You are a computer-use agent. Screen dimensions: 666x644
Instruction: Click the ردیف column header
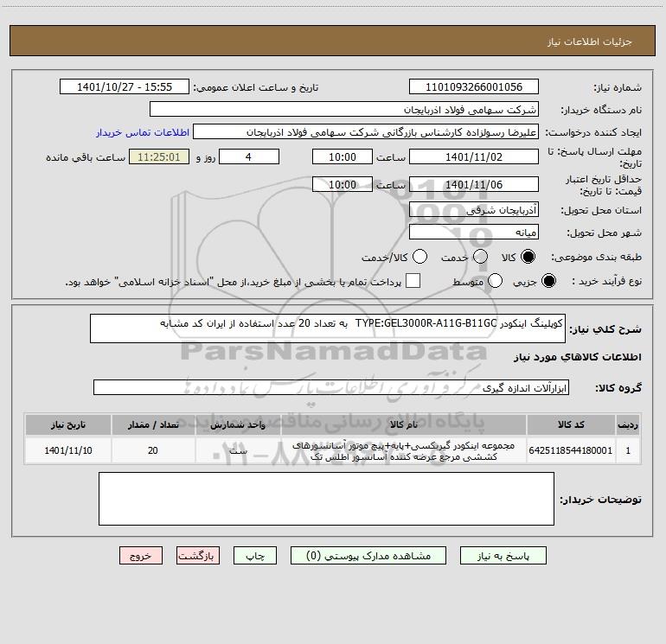tap(628, 424)
